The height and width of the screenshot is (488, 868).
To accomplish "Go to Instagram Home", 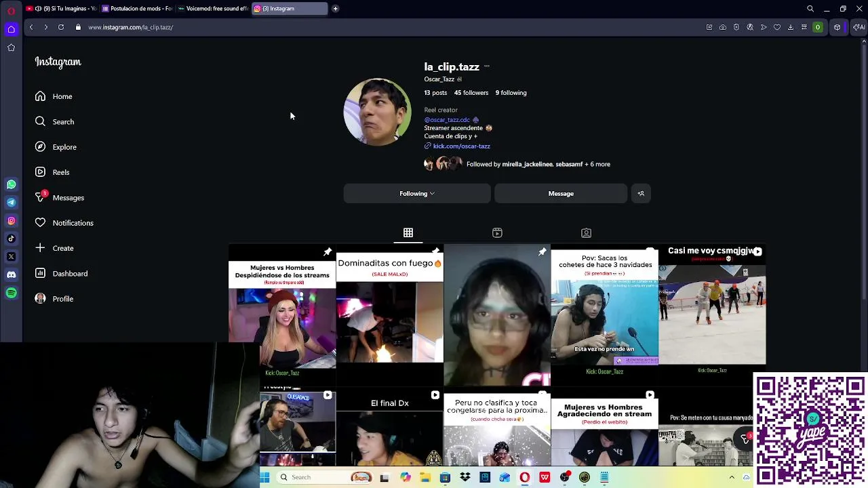I will pos(54,96).
